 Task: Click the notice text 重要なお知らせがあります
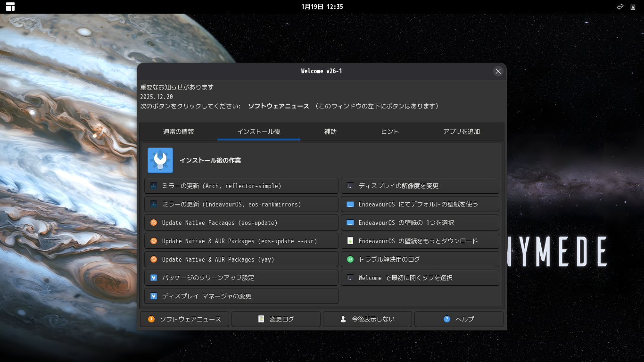pos(177,87)
